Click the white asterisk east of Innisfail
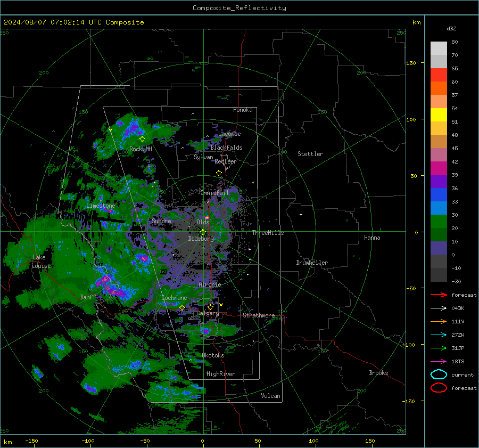The height and width of the screenshot is (448, 479). click(x=253, y=183)
